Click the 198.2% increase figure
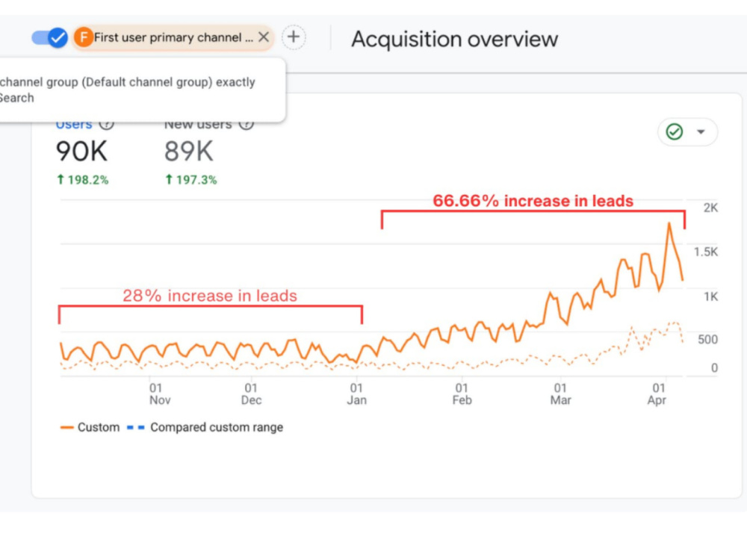Viewport: 747px width, 560px height. coord(83,180)
